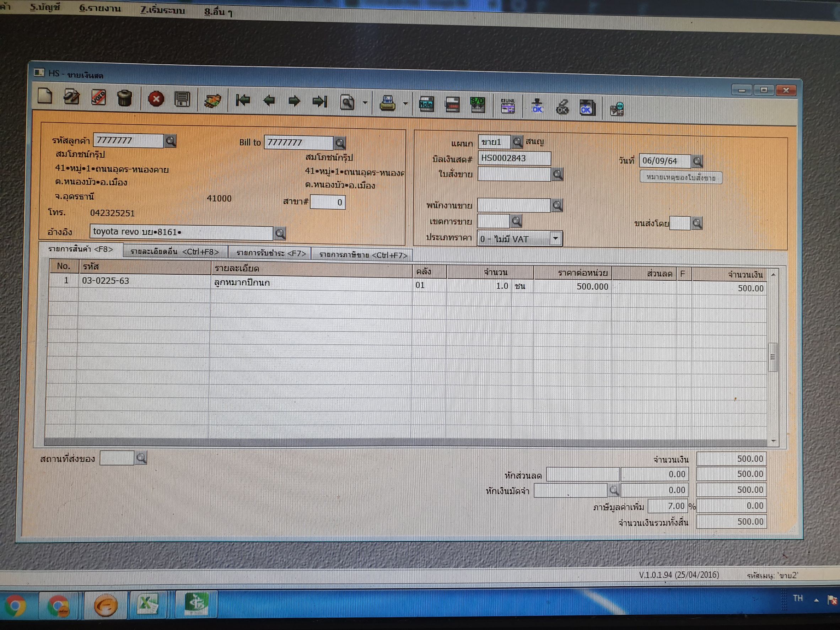Click the trash can delete icon

pos(125,98)
